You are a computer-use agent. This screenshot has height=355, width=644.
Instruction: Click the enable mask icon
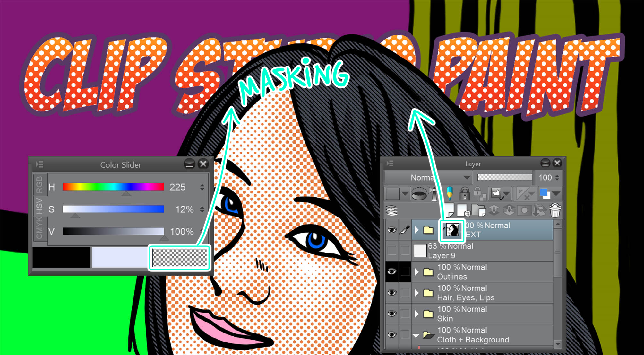(496, 194)
